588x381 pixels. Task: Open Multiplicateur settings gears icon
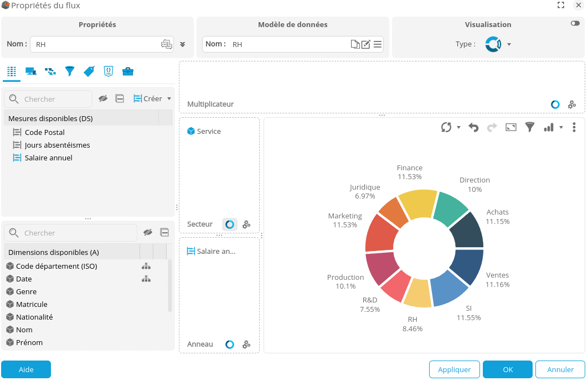(x=572, y=105)
